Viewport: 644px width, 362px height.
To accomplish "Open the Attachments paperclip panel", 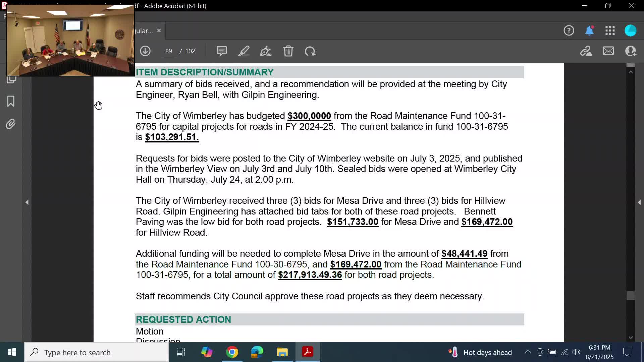I will 10,123.
